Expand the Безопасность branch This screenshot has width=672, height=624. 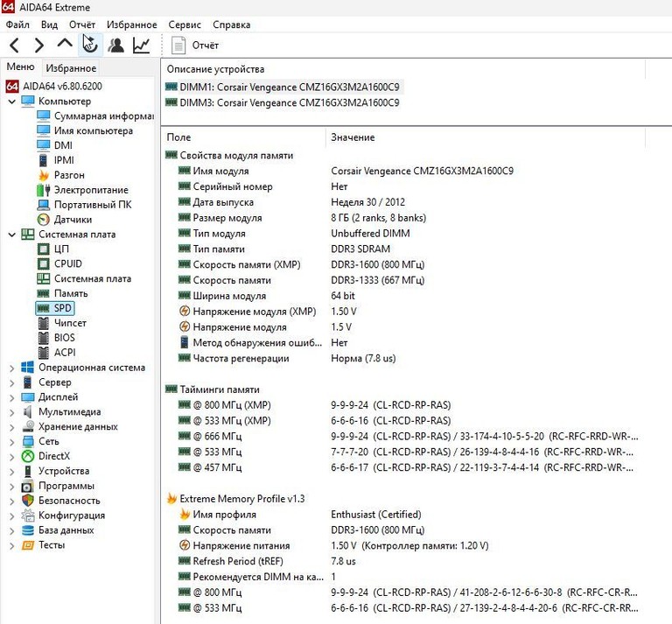click(12, 501)
